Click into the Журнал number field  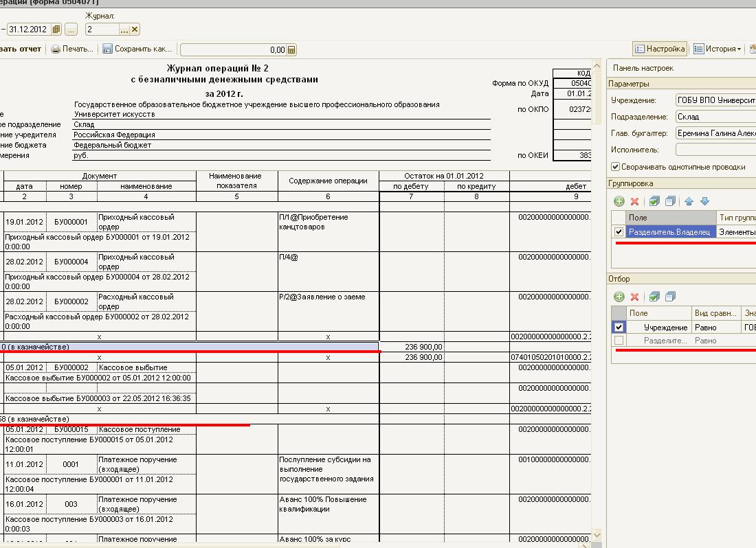point(102,30)
